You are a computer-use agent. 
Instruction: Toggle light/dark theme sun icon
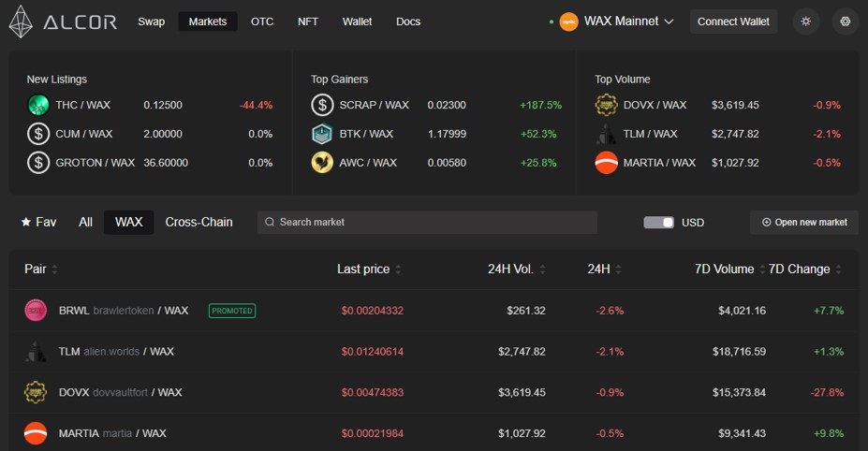[x=805, y=22]
